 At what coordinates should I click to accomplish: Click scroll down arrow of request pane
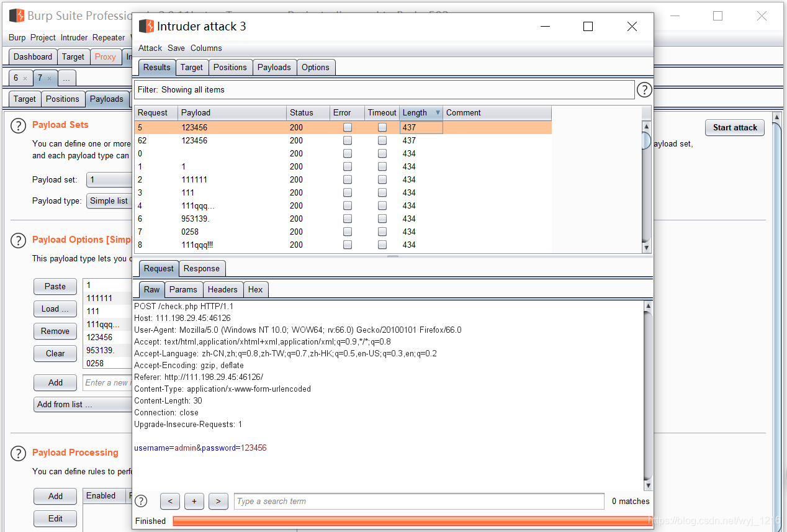(648, 485)
